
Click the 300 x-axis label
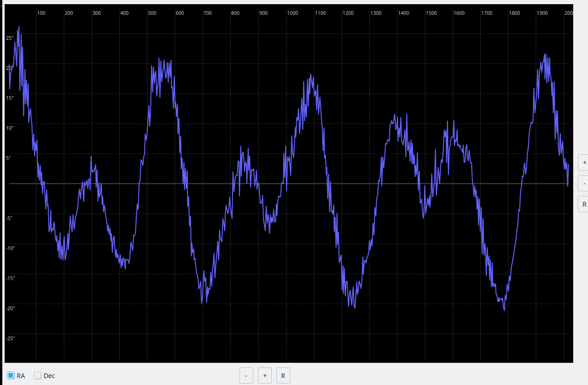[x=97, y=13]
